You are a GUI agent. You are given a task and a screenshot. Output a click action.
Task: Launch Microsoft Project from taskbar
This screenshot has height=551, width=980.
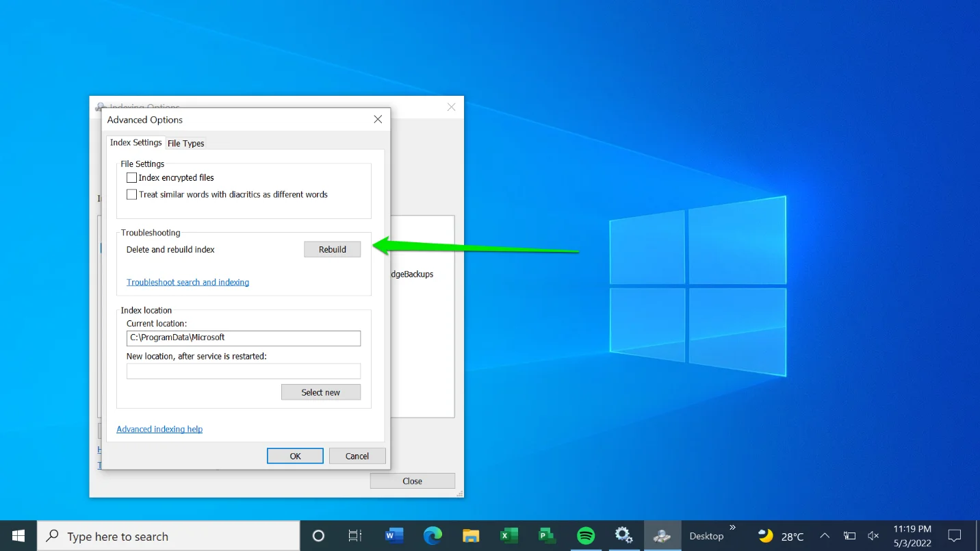(547, 536)
